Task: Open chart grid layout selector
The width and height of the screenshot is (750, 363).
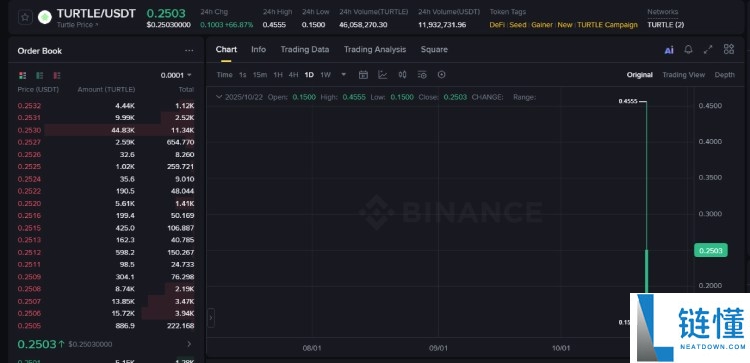Action: click(728, 49)
